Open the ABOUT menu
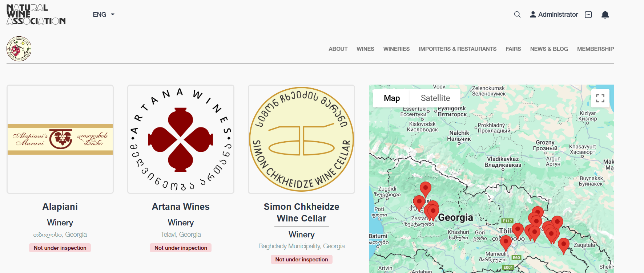This screenshot has width=644, height=273. pos(338,49)
